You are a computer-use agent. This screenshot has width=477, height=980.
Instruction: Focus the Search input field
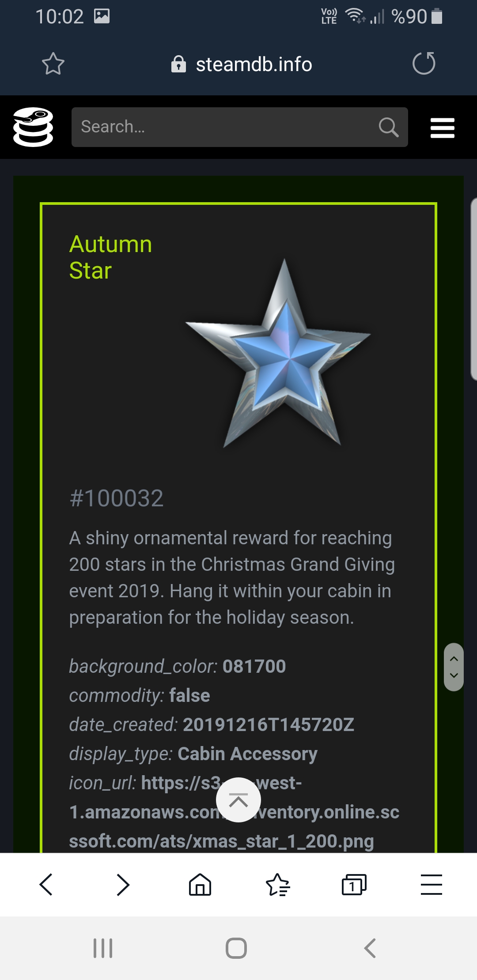pyautogui.click(x=240, y=127)
